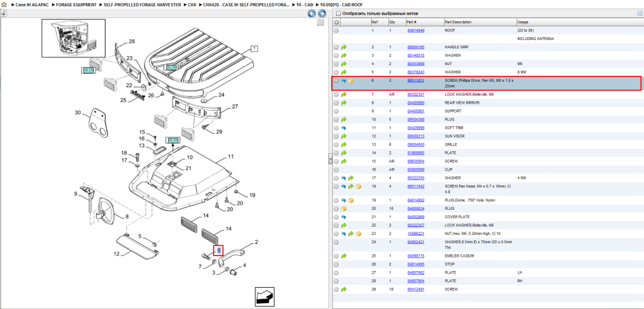Open part number 84814949 link
Image resolution: width=644 pixels, height=309 pixels.
[x=415, y=31]
